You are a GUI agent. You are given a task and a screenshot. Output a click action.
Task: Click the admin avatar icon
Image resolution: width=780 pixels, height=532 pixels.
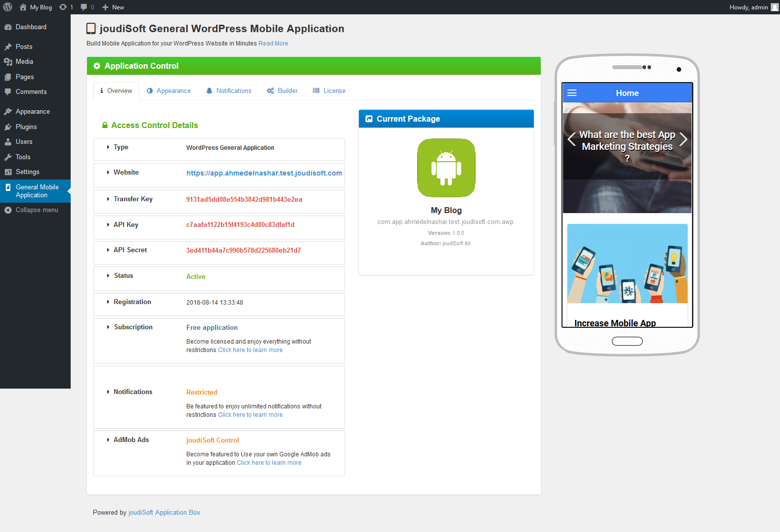(x=774, y=7)
